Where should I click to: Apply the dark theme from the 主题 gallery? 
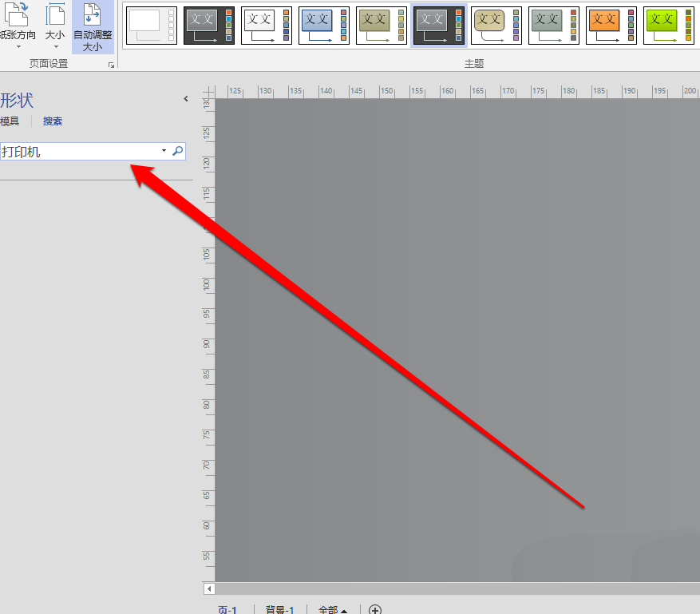pyautogui.click(x=208, y=25)
